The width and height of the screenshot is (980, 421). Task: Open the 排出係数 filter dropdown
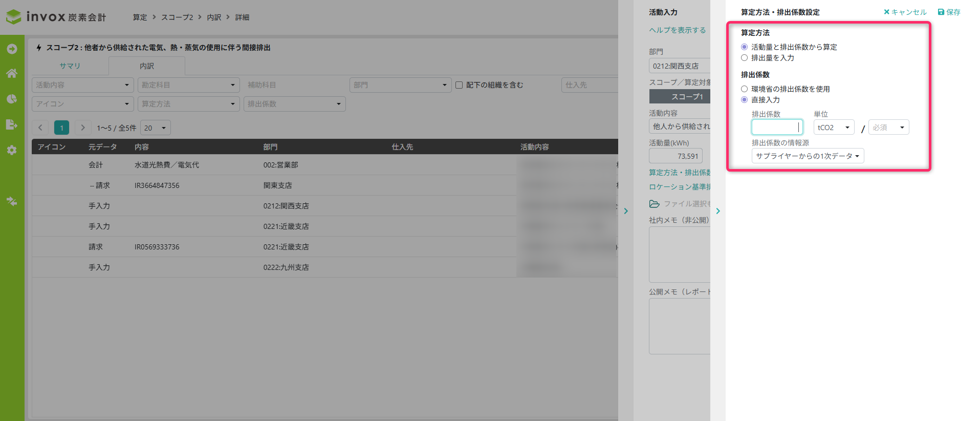(295, 104)
